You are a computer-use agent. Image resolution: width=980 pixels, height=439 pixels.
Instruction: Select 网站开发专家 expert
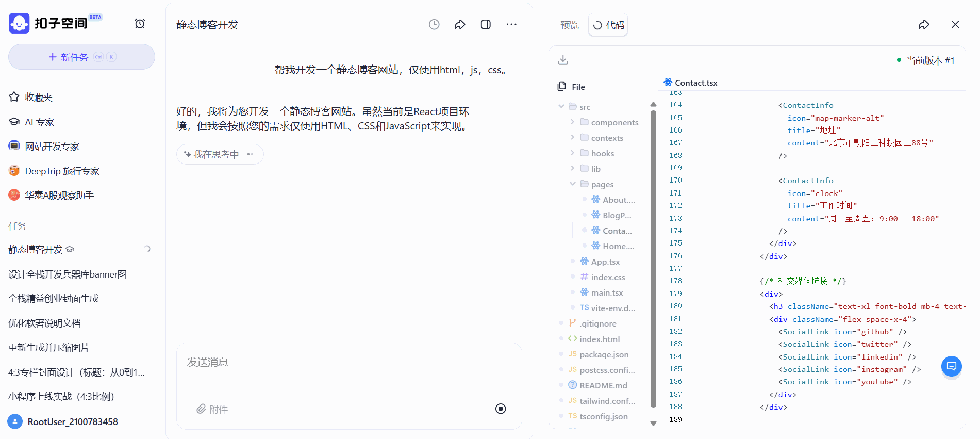point(44,146)
